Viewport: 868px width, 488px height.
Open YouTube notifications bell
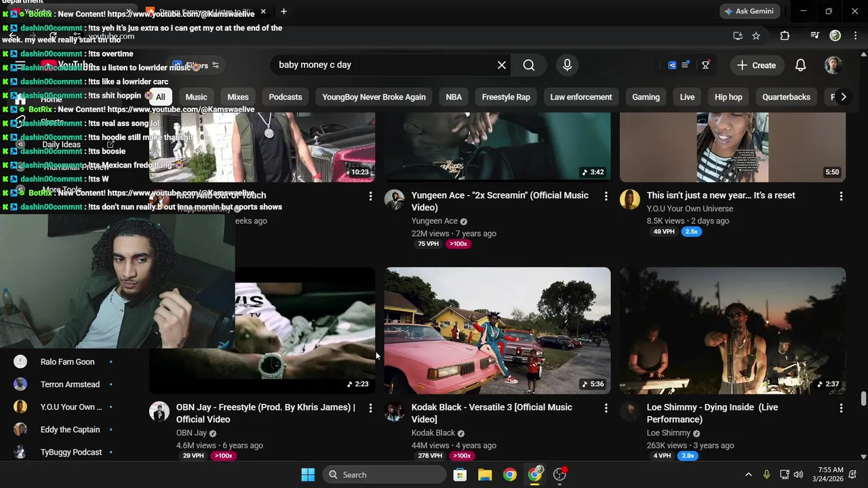[800, 65]
